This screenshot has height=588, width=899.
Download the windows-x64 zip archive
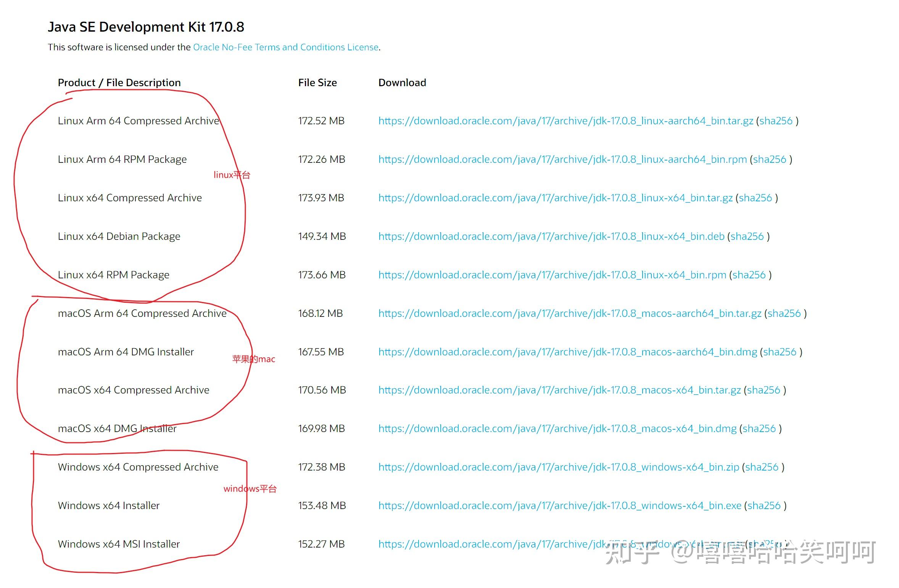pyautogui.click(x=558, y=467)
